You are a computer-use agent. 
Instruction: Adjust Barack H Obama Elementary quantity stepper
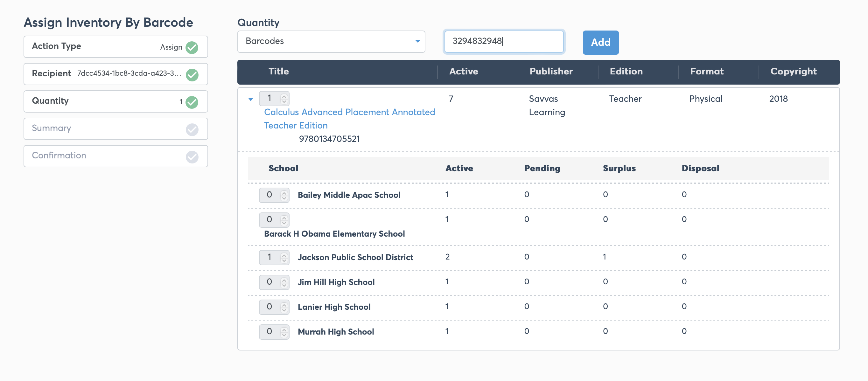tap(274, 220)
